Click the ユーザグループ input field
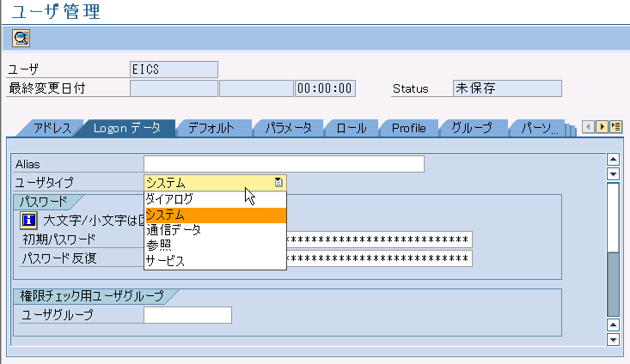Screen dimensions: 630x364 [187, 315]
